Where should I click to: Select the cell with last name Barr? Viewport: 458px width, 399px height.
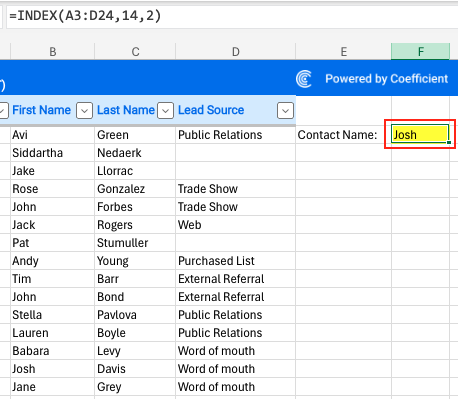[x=135, y=279]
